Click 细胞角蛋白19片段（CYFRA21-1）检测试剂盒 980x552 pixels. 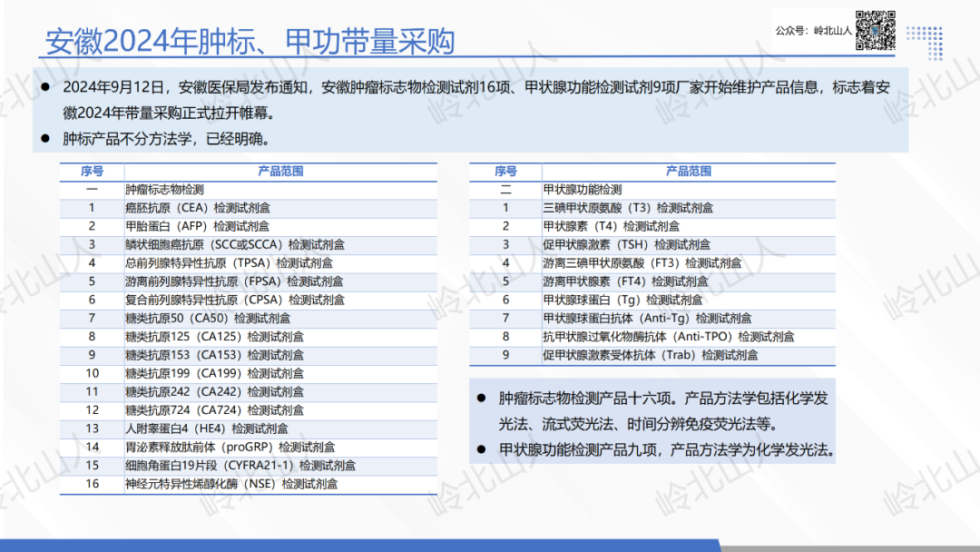point(240,466)
